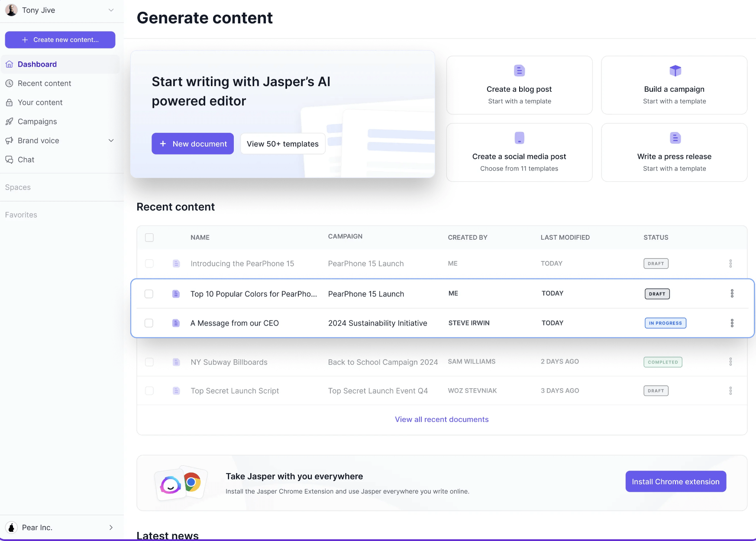Expand the Tony Jive account dropdown
The width and height of the screenshot is (756, 541).
pos(111,10)
